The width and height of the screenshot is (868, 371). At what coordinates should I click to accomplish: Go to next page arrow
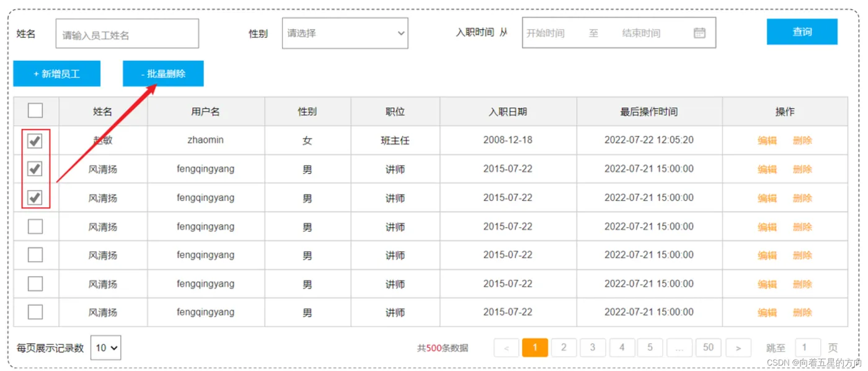click(738, 348)
